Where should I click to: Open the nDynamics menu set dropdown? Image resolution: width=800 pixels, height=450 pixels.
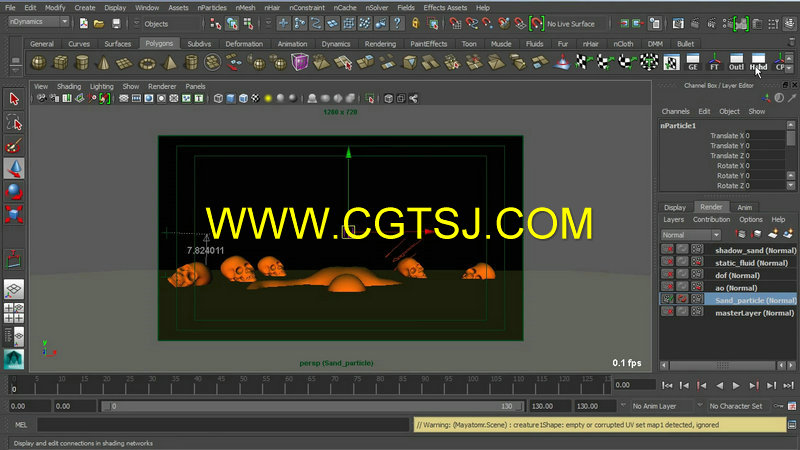pyautogui.click(x=39, y=22)
